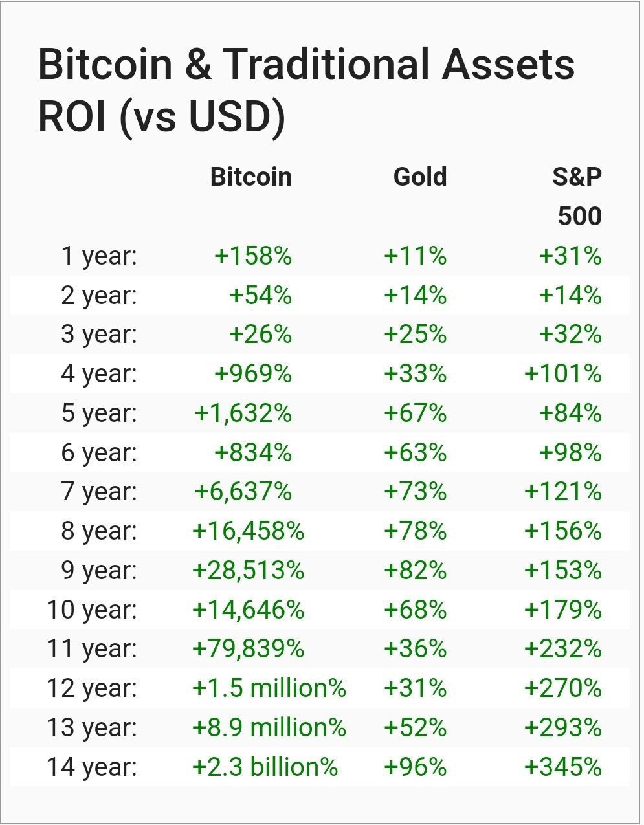Click Gold +63% six-year value
The height and width of the screenshot is (825, 644).
[416, 452]
